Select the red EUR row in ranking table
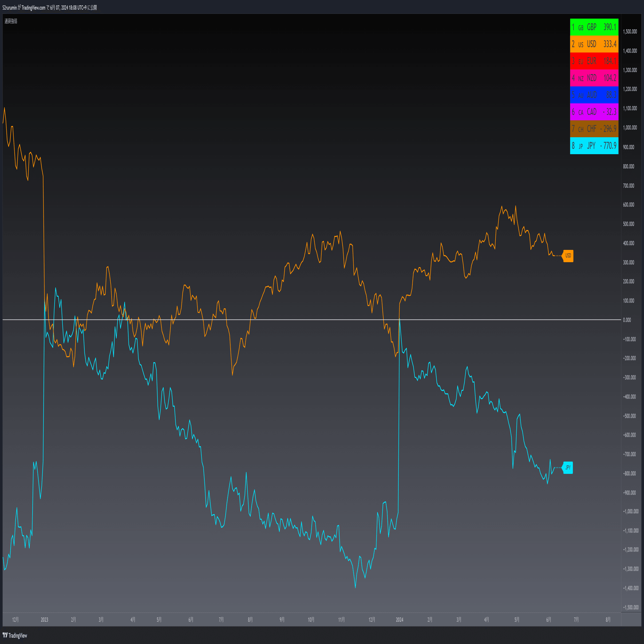The image size is (644, 644). 594,61
